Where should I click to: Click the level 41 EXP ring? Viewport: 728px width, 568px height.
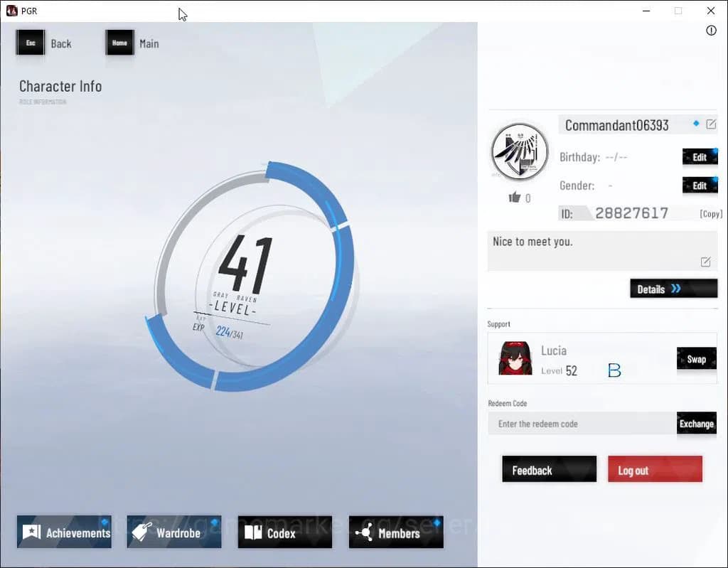click(x=251, y=277)
